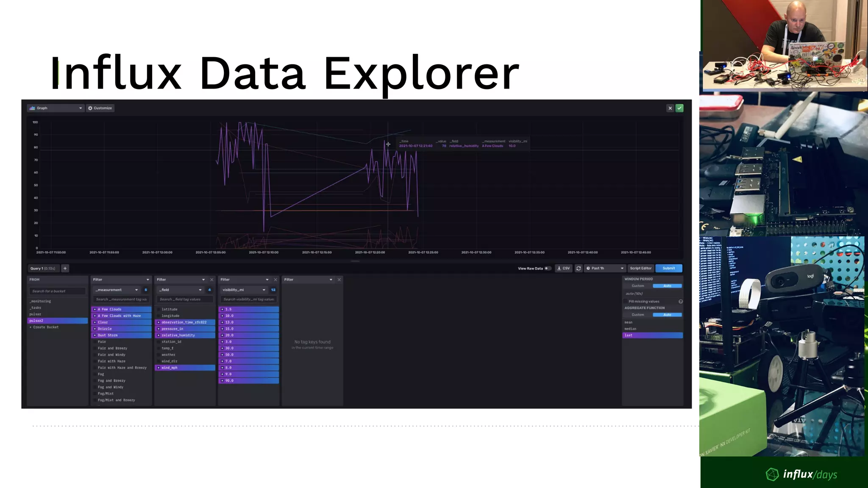Screen dimensions: 868x488
Task: Select Fair with Haze measurement
Action: tap(121, 361)
